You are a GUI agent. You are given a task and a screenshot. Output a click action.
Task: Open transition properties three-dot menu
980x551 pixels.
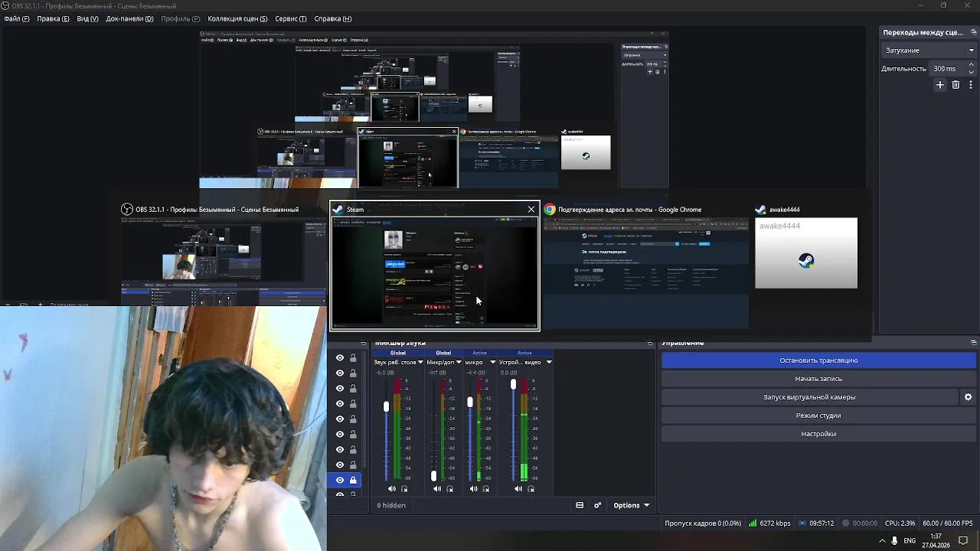(x=970, y=85)
